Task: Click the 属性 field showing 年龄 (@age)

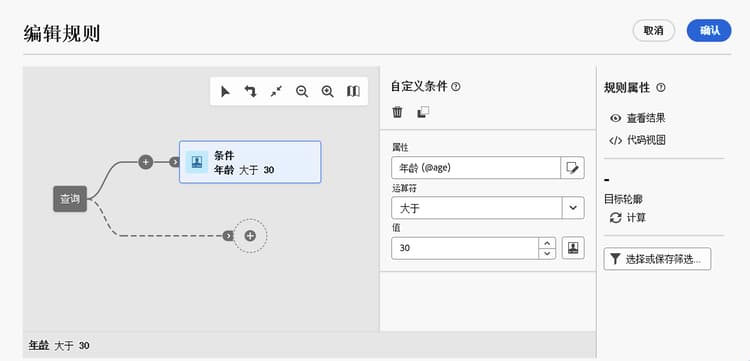Action: pos(476,168)
